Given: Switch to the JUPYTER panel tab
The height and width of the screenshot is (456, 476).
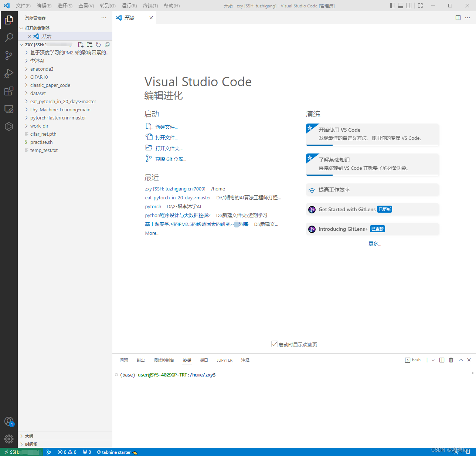Looking at the screenshot, I should point(225,360).
